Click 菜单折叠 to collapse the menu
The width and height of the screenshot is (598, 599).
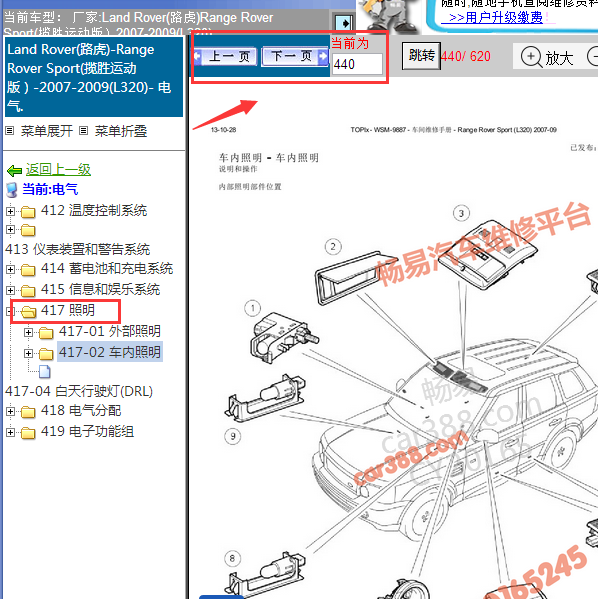tap(121, 131)
